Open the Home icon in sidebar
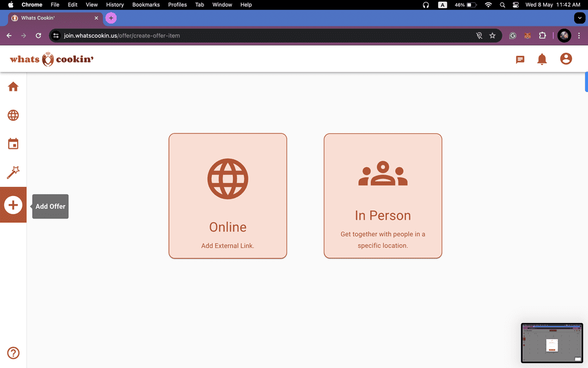Screen dimensions: 588x368 (x=13, y=87)
